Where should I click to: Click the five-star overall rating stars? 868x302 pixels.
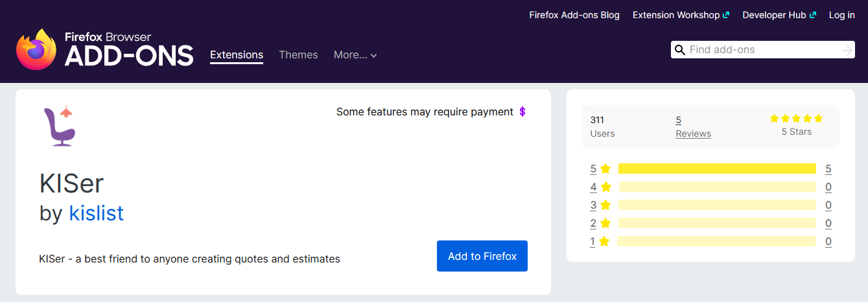(x=796, y=119)
